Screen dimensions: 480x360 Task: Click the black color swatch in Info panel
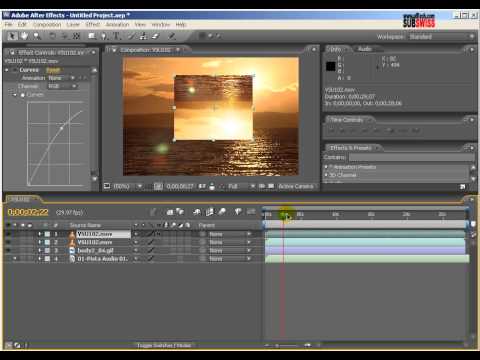(331, 66)
